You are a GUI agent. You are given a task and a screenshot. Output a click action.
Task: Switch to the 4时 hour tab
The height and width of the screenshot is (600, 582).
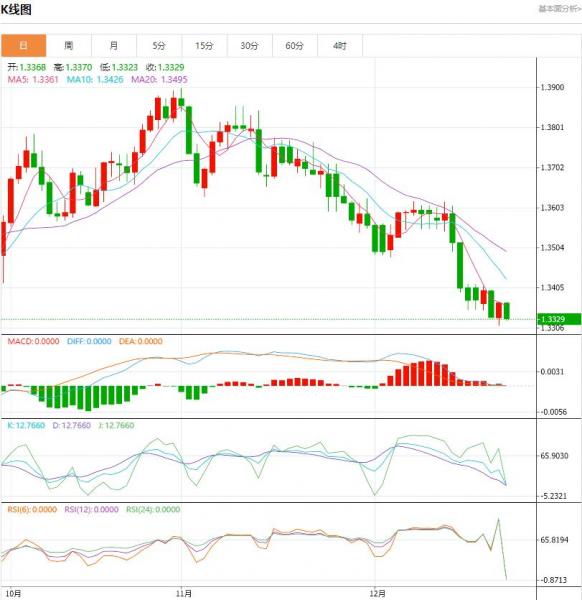339,46
